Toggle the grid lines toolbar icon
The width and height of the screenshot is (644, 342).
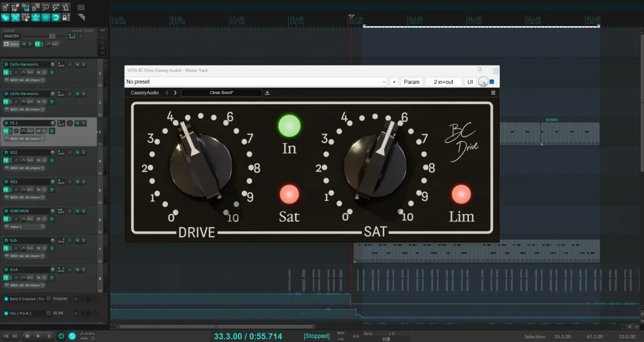[46, 17]
